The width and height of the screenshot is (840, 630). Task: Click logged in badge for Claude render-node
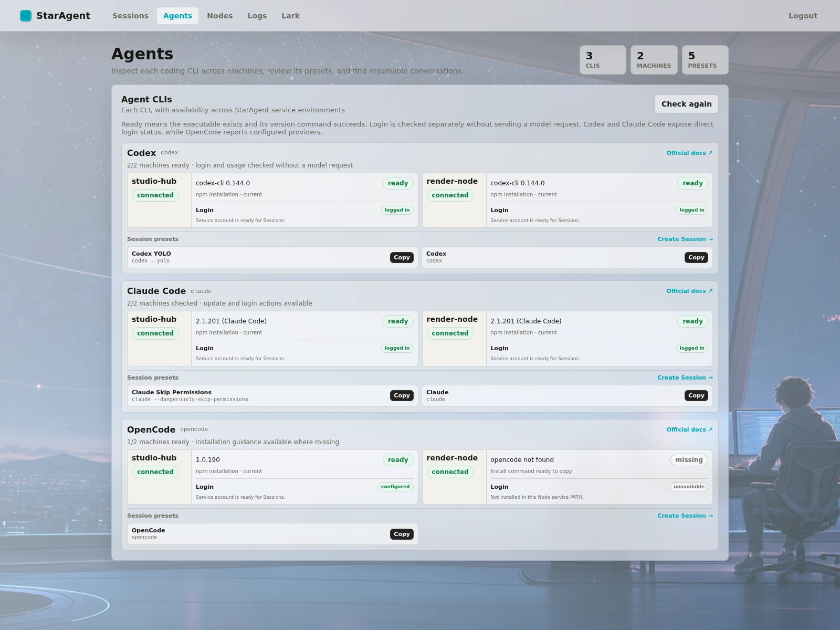tap(692, 348)
